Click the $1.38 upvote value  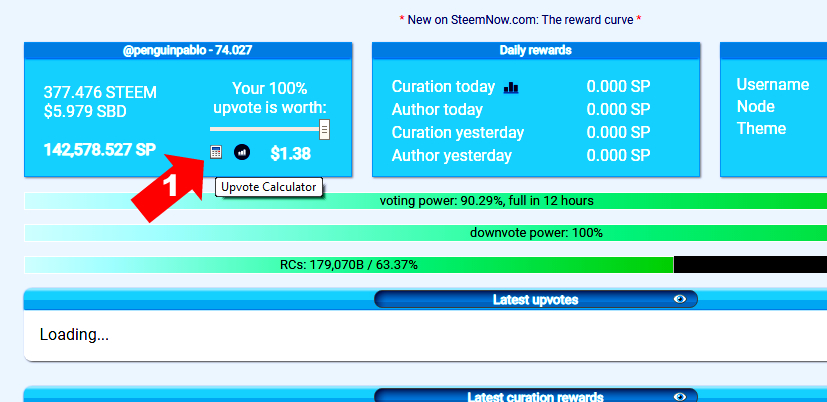tap(291, 154)
